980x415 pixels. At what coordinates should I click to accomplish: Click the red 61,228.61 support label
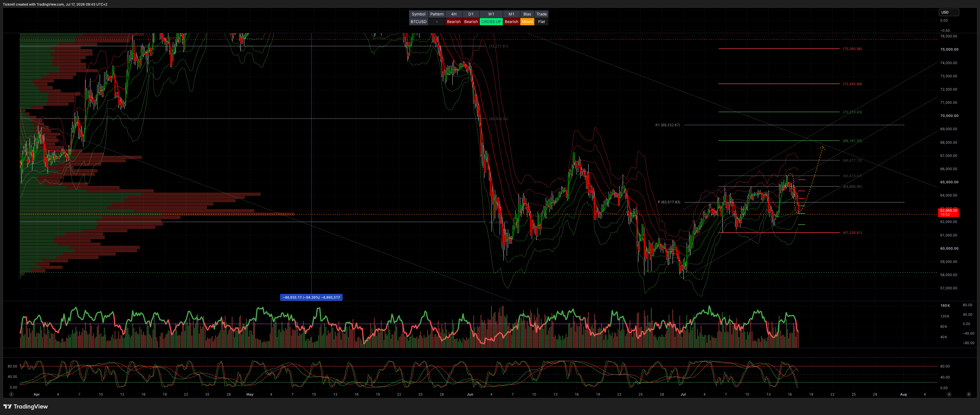(852, 233)
